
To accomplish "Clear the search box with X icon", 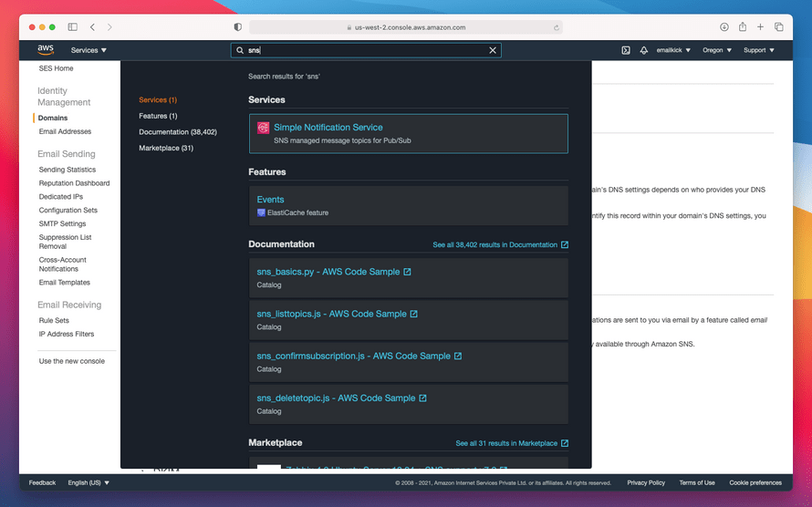I will pos(493,50).
